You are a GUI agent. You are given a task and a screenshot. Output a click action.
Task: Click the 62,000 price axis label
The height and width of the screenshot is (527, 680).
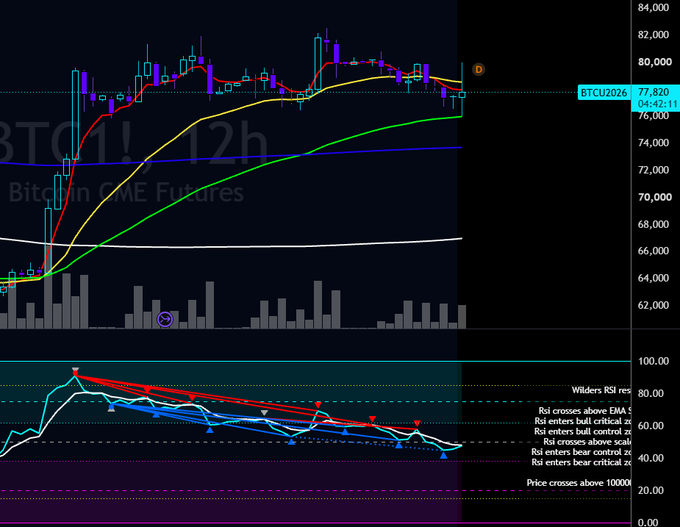653,305
